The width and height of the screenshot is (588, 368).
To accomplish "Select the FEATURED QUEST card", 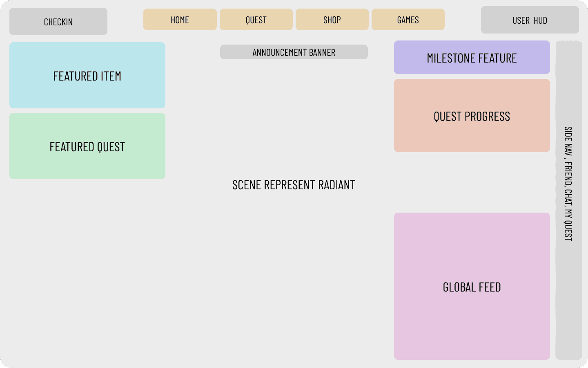I will tap(87, 146).
